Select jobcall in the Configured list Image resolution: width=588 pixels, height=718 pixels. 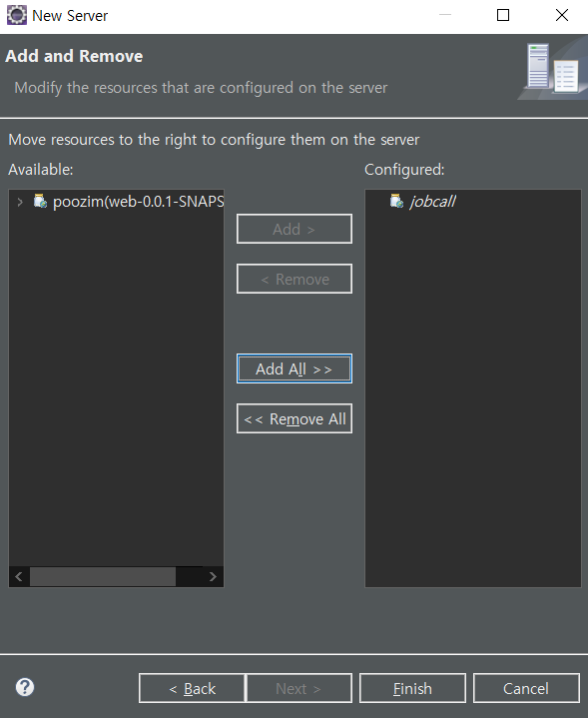[x=432, y=202]
